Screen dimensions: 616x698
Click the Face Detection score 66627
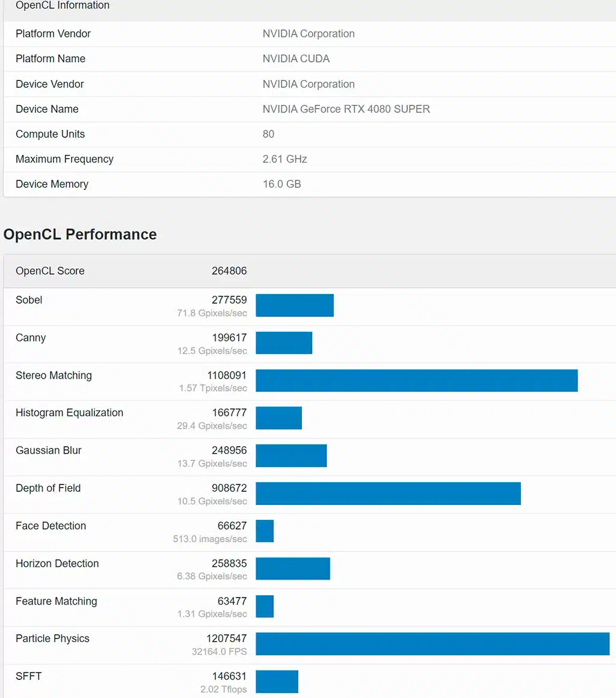[232, 525]
